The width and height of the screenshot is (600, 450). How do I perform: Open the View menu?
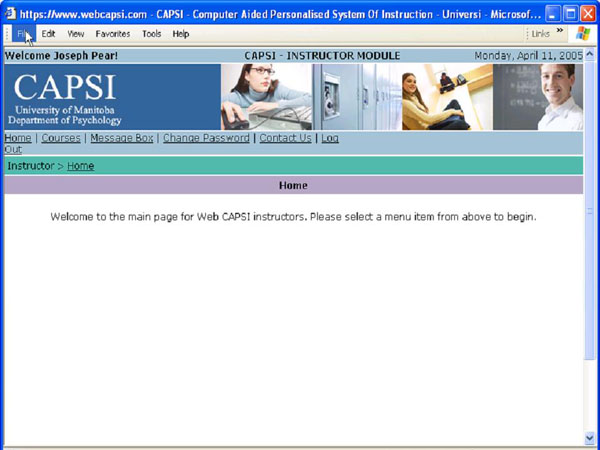coord(76,34)
